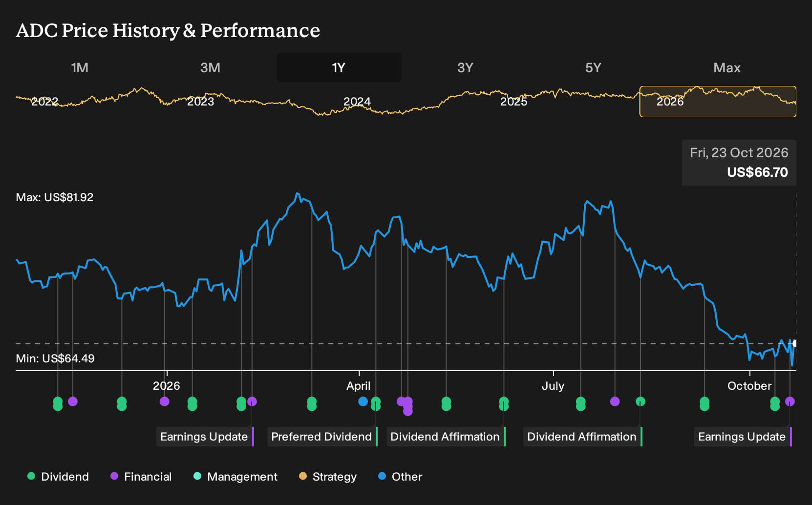This screenshot has height=505, width=812.
Task: Toggle the Other legend filter
Action: 400,477
